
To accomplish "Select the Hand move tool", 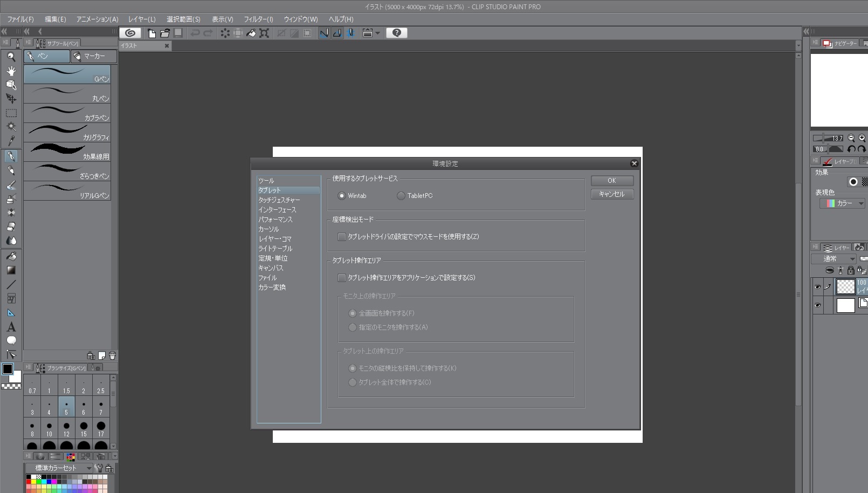I will click(x=11, y=71).
